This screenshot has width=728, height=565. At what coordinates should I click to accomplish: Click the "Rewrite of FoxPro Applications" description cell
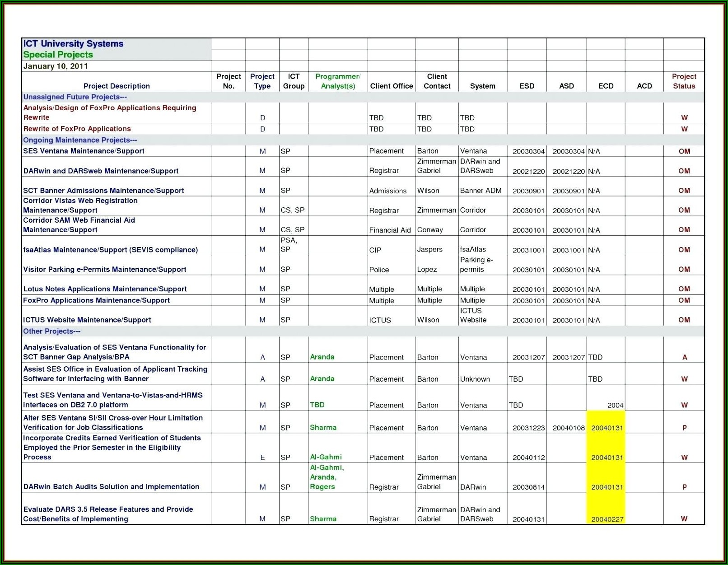click(77, 129)
